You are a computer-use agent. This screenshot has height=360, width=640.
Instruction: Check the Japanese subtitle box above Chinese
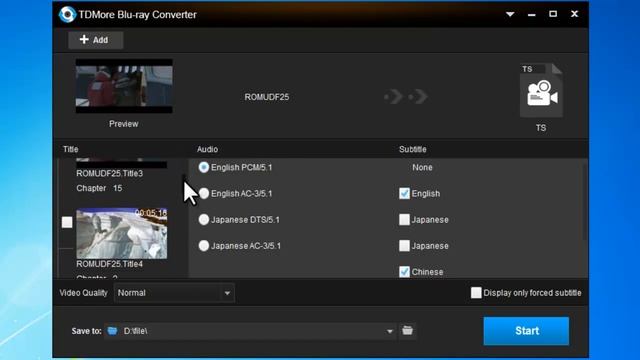pos(404,246)
